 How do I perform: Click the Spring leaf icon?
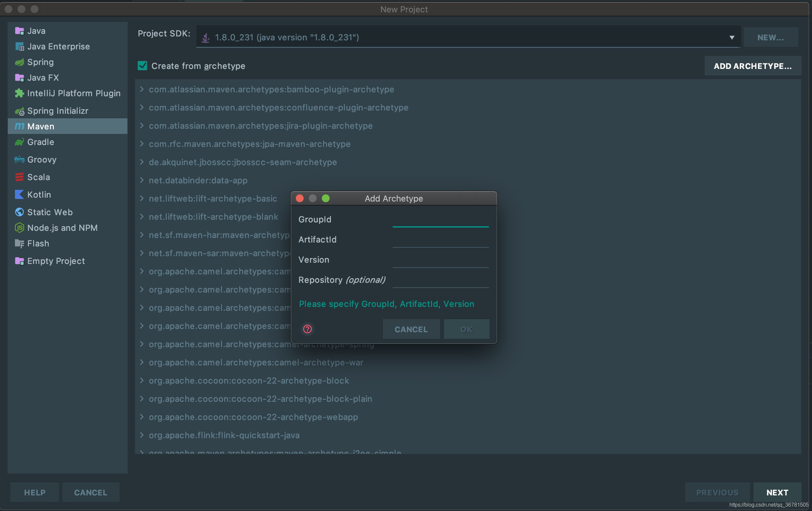click(x=20, y=62)
